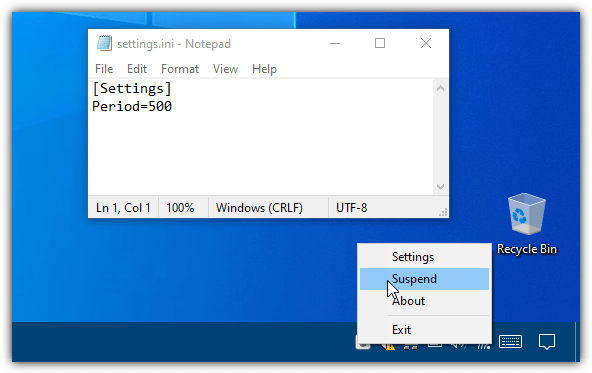Viewport: 592px width, 373px height.
Task: Click the Show desktop strip at the taskbar edge
Action: coord(578,342)
